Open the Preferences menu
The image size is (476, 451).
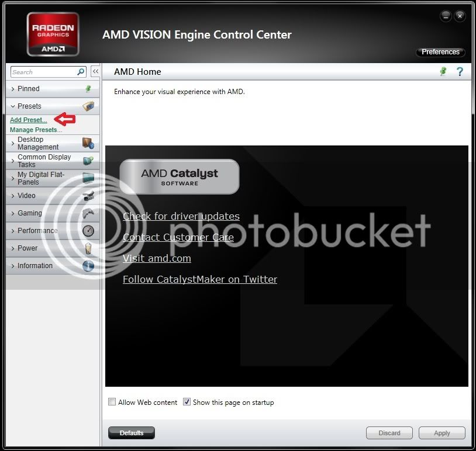(440, 52)
